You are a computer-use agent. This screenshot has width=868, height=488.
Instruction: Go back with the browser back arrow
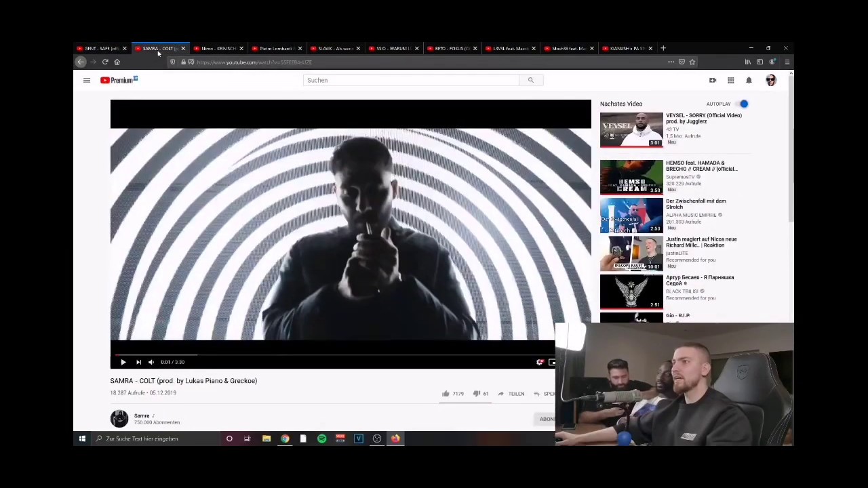(x=81, y=62)
